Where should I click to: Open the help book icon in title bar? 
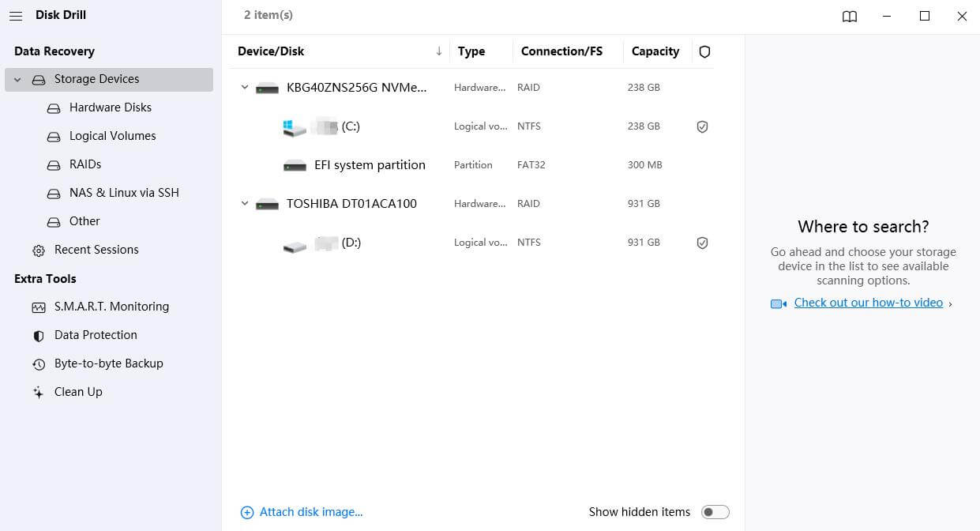coord(850,16)
